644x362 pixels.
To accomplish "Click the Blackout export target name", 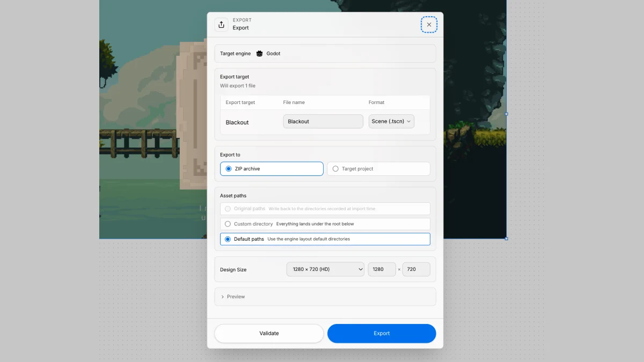I will click(237, 122).
